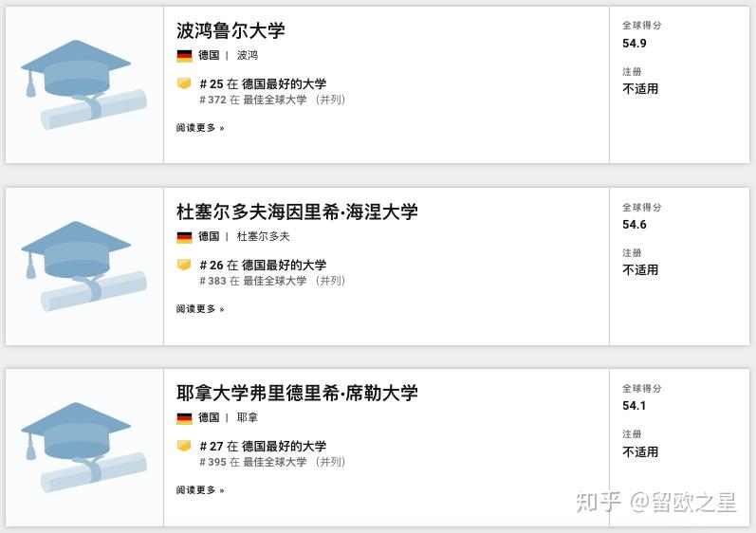
Task: Click the graduation cap icon for 波鸿鲁尔大学
Action: [x=83, y=83]
